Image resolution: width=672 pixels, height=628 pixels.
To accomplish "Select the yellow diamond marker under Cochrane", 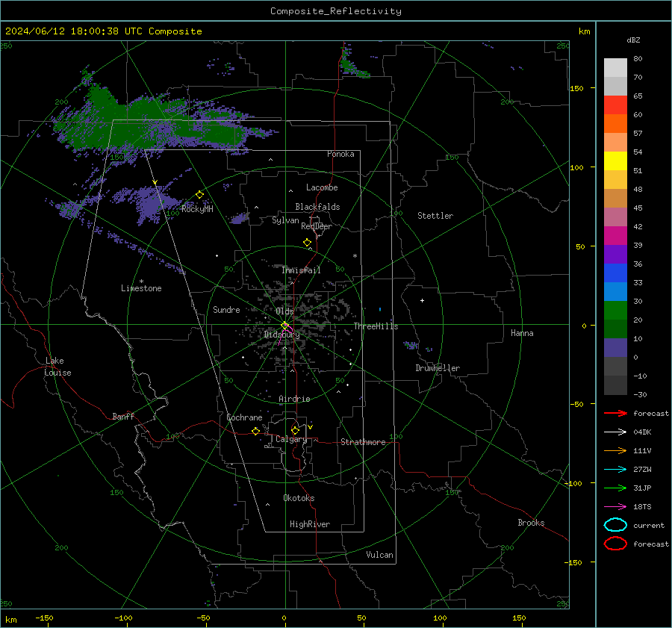I will (x=256, y=431).
